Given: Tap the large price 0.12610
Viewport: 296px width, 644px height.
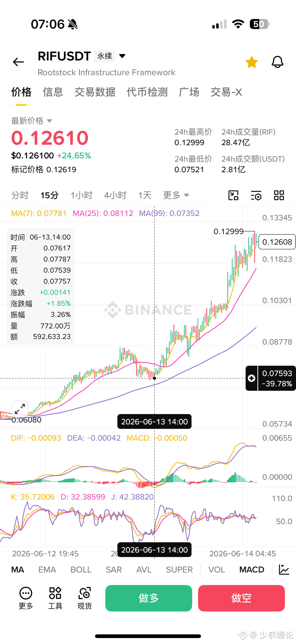Looking at the screenshot, I should [50, 138].
